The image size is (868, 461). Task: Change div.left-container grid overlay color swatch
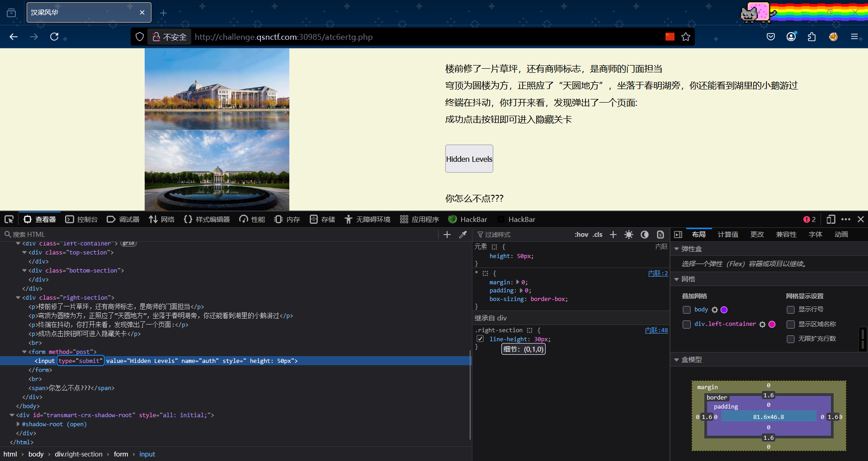772,325
